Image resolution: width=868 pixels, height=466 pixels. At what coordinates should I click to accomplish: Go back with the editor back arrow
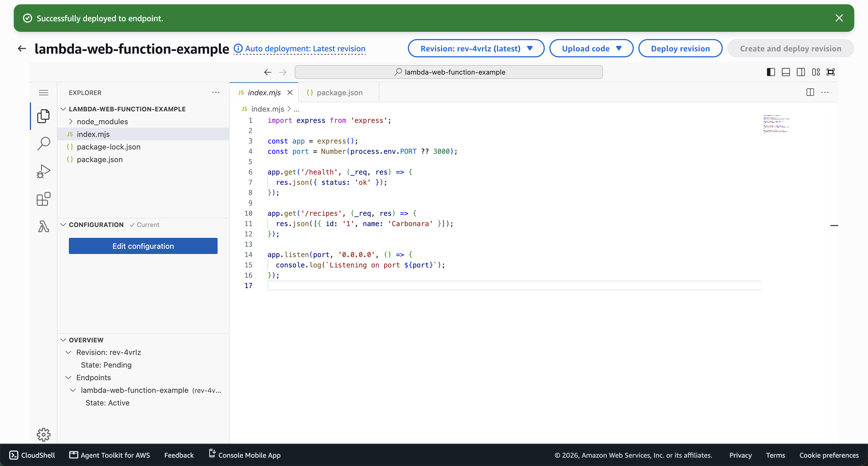268,72
